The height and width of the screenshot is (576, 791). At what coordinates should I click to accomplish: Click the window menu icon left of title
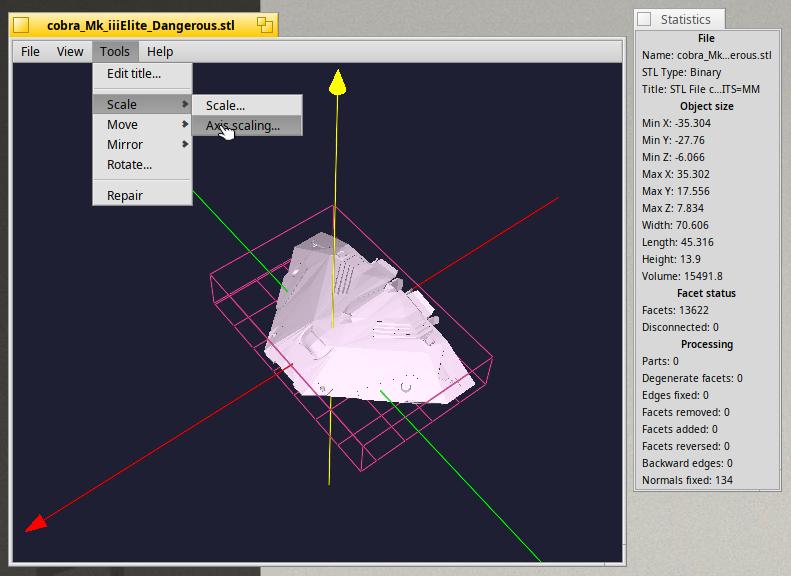(x=21, y=25)
